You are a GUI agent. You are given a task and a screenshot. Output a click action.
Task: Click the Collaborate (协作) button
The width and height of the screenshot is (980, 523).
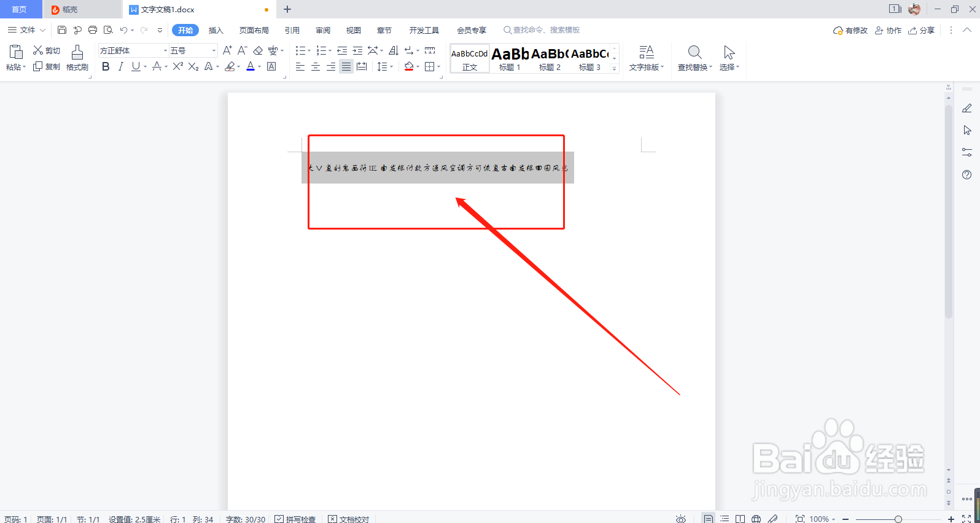pyautogui.click(x=889, y=30)
